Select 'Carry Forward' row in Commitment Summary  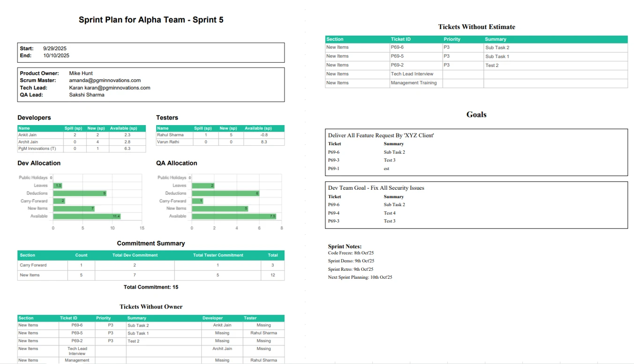[151, 265]
